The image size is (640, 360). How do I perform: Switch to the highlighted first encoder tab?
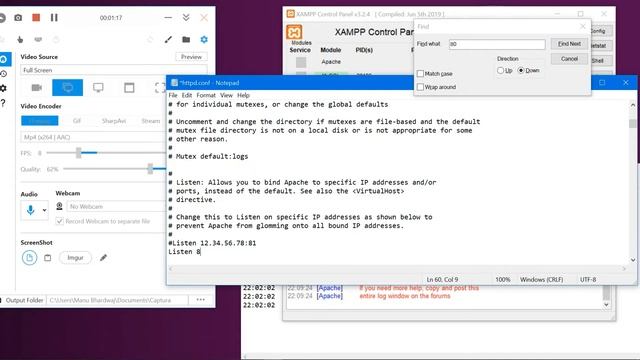40,121
